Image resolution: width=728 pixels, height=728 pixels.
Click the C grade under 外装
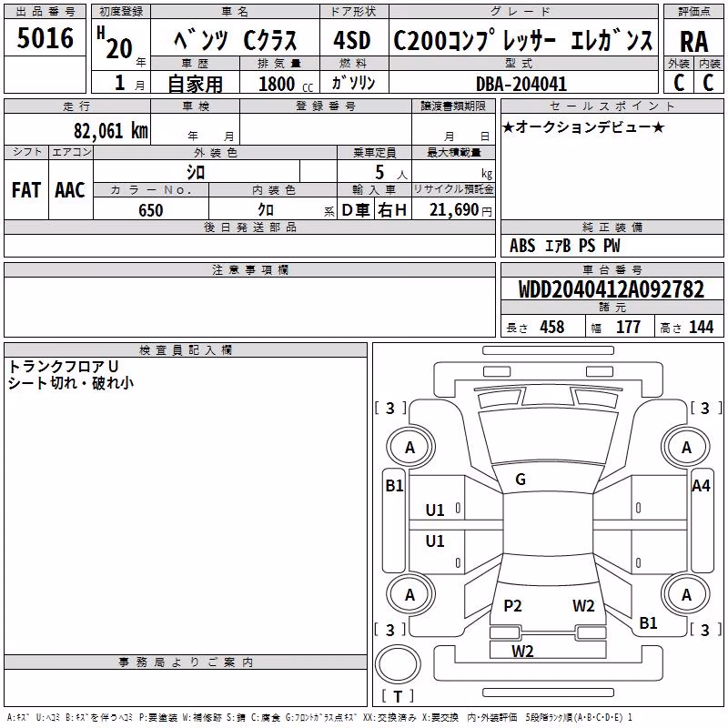679,83
